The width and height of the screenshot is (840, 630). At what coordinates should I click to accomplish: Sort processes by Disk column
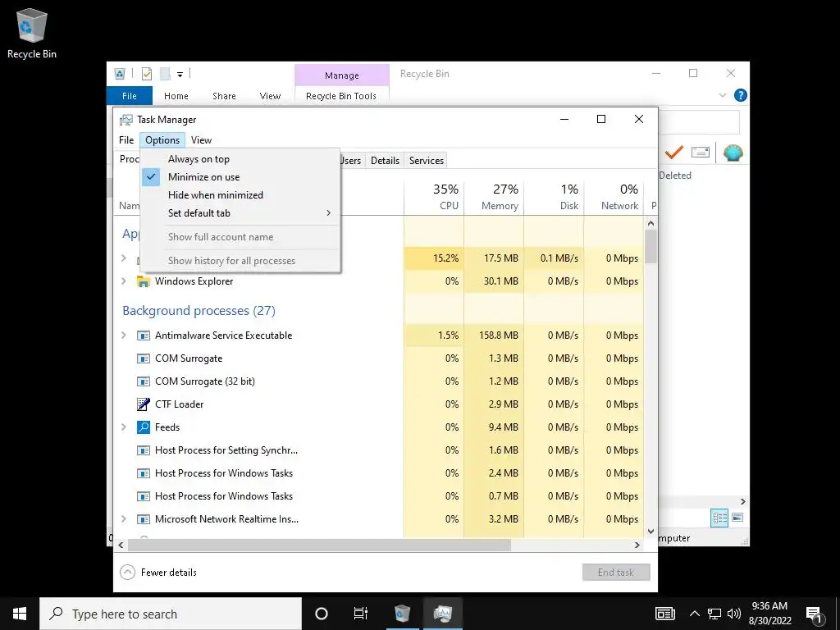[x=554, y=197]
